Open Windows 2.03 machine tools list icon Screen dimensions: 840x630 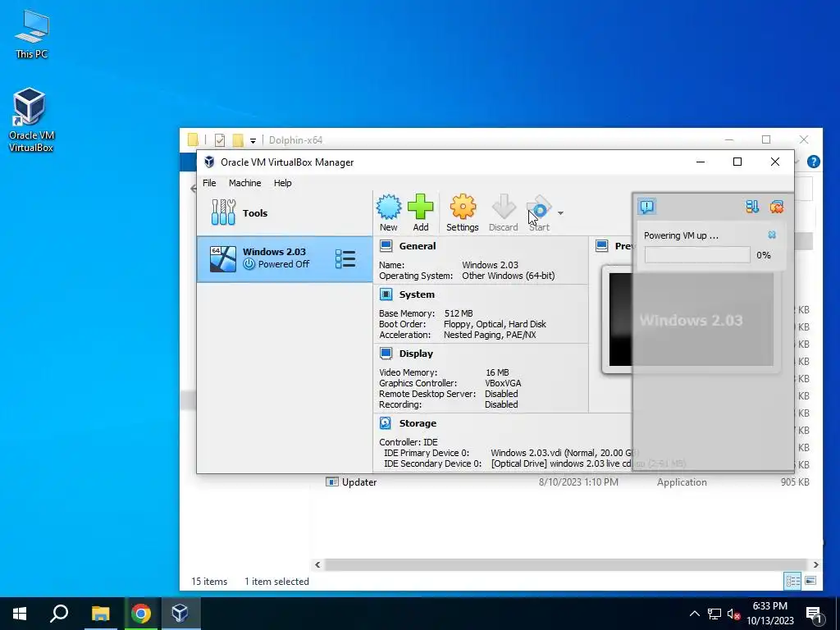pyautogui.click(x=345, y=258)
